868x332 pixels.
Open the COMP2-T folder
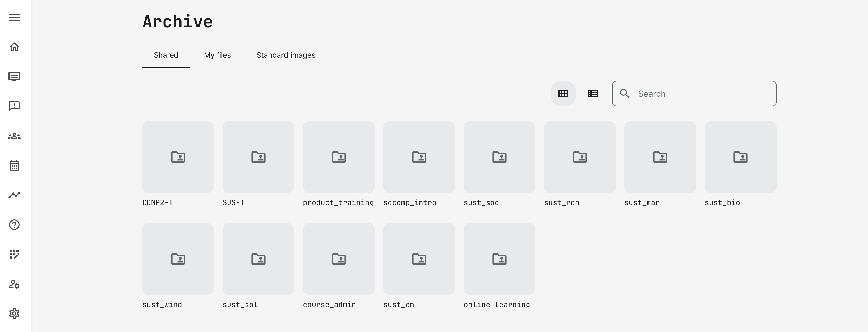click(x=178, y=157)
